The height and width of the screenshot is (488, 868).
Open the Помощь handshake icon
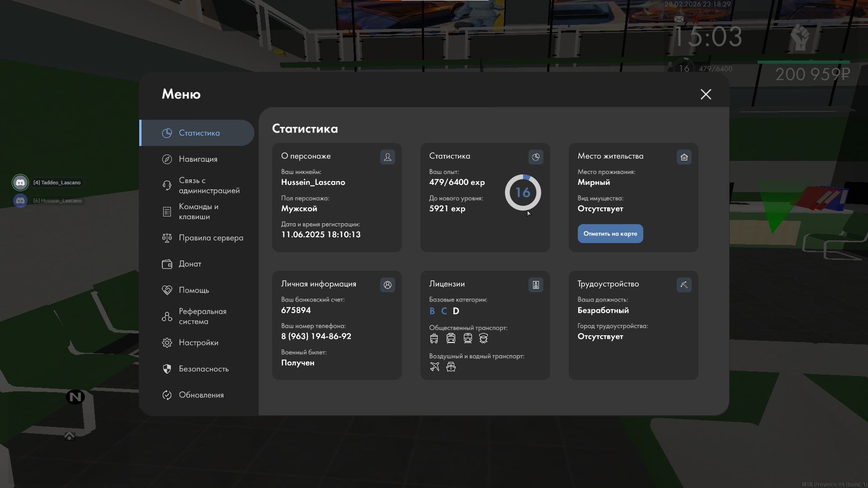(167, 290)
